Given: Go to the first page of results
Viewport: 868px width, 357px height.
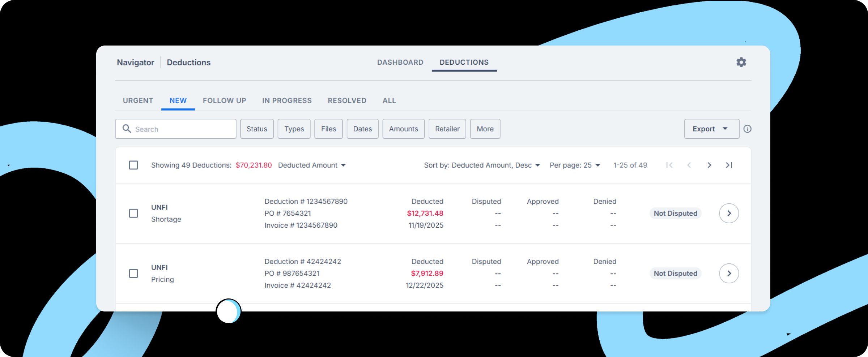Looking at the screenshot, I should coord(669,165).
